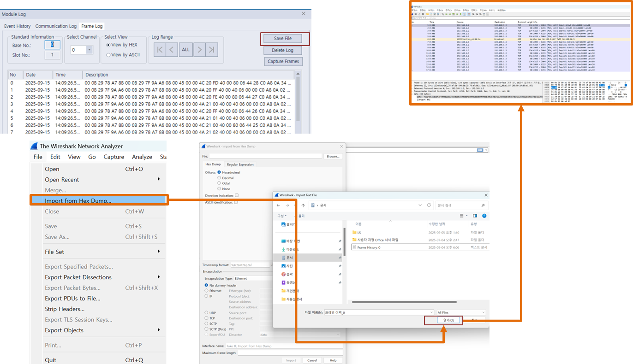Click the Delete Log button
This screenshot has height=364, width=633.
click(x=282, y=50)
